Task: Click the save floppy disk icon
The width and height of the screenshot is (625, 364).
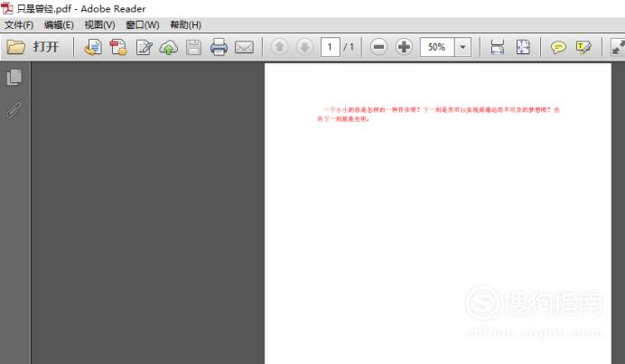Action: click(x=193, y=48)
